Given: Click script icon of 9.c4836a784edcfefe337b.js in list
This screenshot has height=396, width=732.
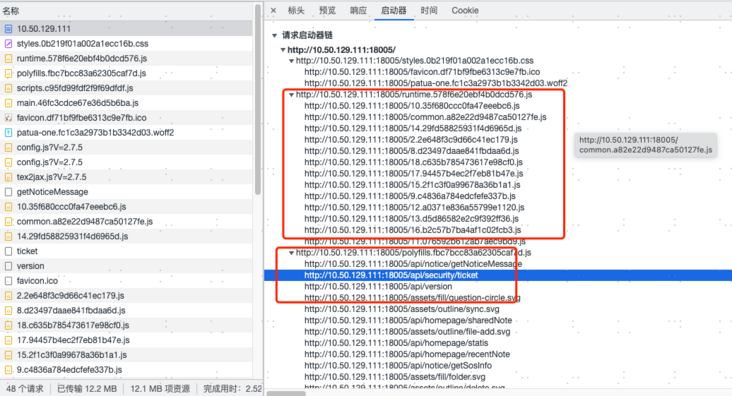Looking at the screenshot, I should coord(8,370).
